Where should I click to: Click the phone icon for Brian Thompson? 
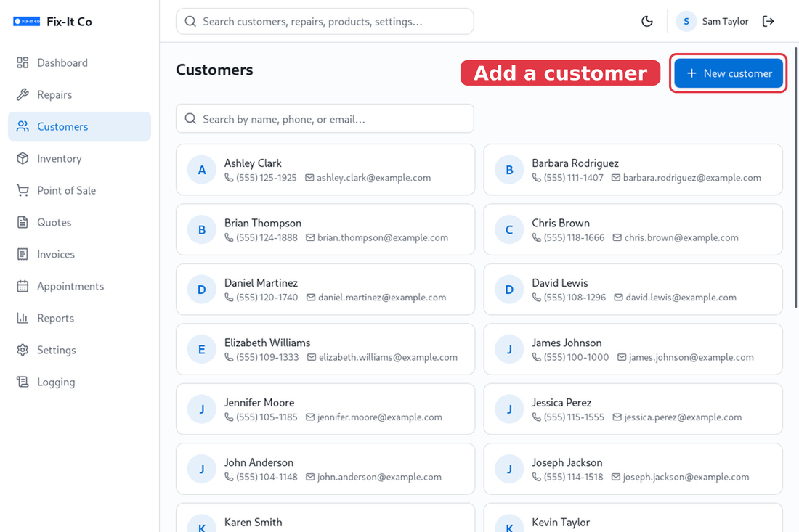[229, 238]
